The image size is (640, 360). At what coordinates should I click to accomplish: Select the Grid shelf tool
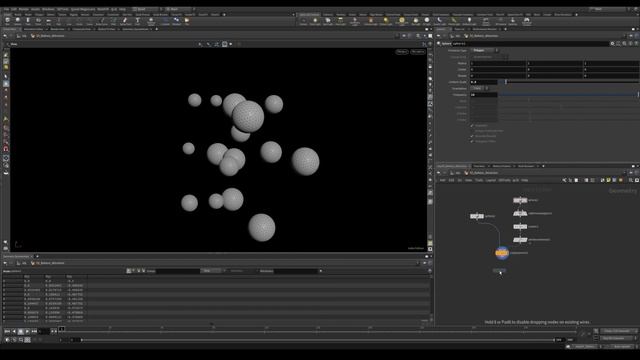tap(48, 21)
